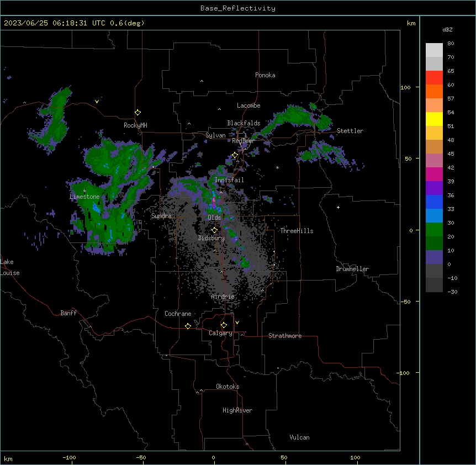Select the purple 36-39 dBZ legend swatch
Viewport: 476px width, 465px height.
pyautogui.click(x=434, y=188)
